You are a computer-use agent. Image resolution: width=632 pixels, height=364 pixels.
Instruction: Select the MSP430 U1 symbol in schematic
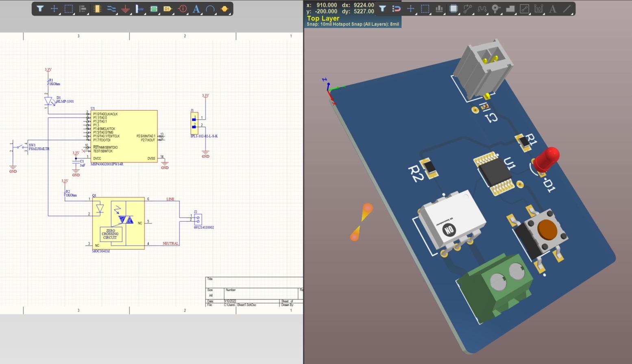coord(124,136)
